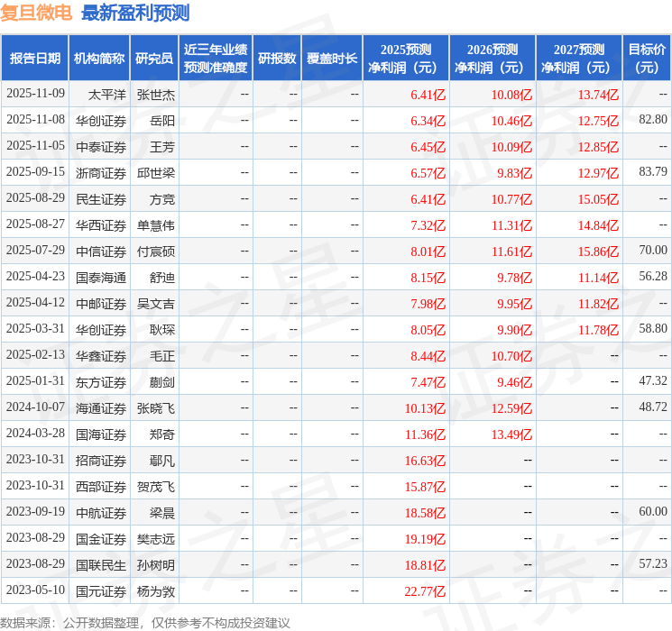Click the 15.86亿 2027 forecast value

(x=599, y=251)
